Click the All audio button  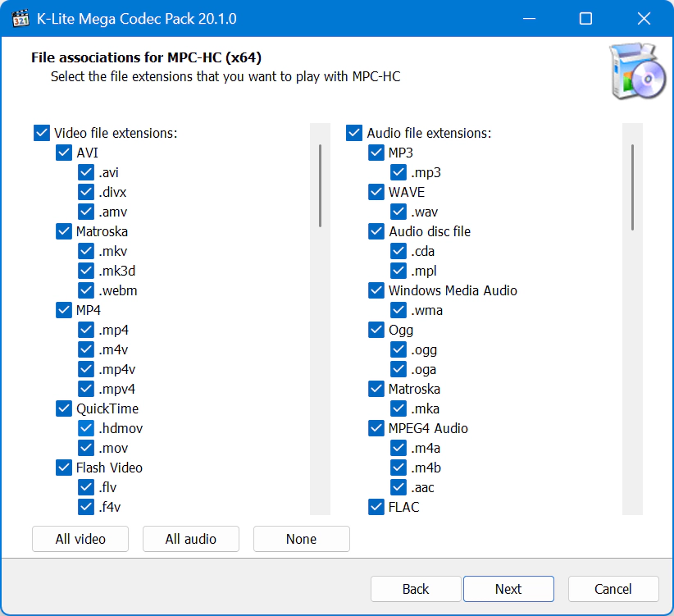click(191, 539)
